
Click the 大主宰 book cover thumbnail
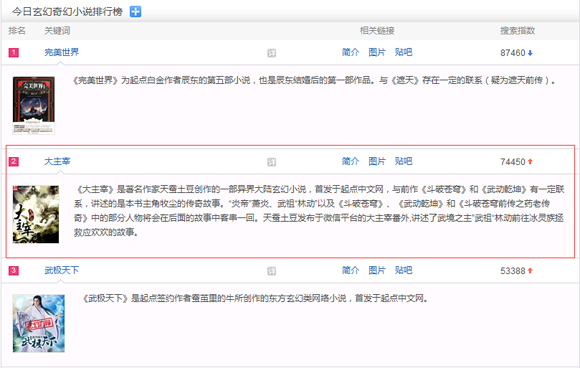pos(36,214)
